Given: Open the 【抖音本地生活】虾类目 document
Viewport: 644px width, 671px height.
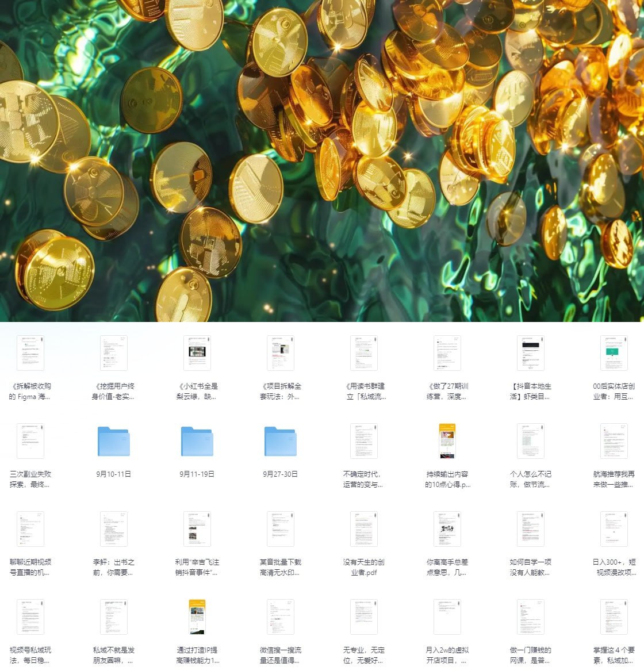Looking at the screenshot, I should pyautogui.click(x=530, y=354).
